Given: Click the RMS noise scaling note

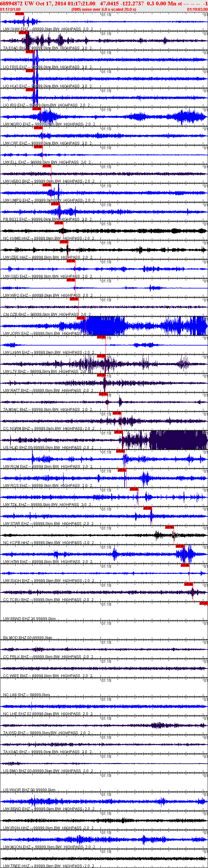Looking at the screenshot, I should [x=104, y=10].
